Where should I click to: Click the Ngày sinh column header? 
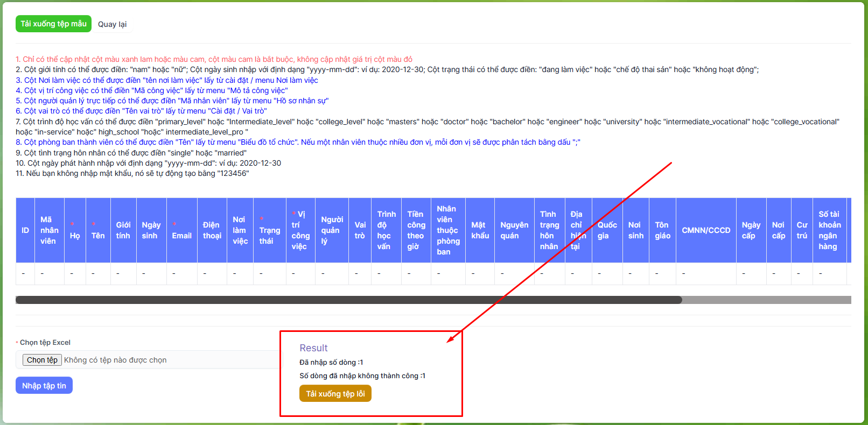point(151,230)
